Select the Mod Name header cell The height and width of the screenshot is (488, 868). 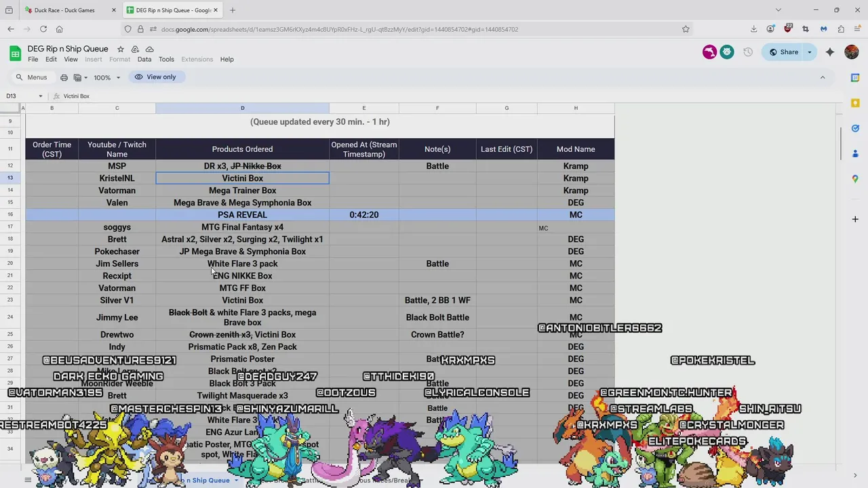[576, 149]
